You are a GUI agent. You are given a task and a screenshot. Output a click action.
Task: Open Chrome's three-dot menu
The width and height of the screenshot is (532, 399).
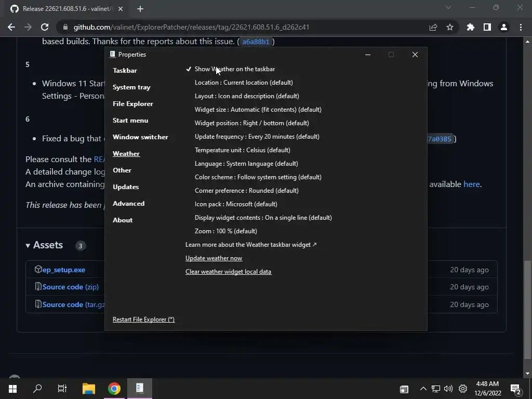click(x=521, y=27)
